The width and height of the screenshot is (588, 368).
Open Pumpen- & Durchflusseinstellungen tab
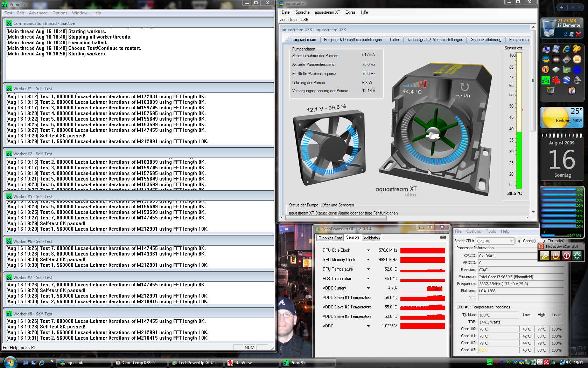(x=353, y=40)
